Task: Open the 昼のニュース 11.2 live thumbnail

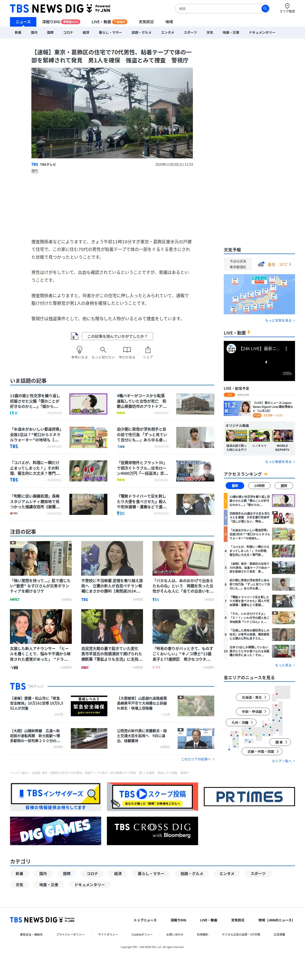Action: point(237,408)
